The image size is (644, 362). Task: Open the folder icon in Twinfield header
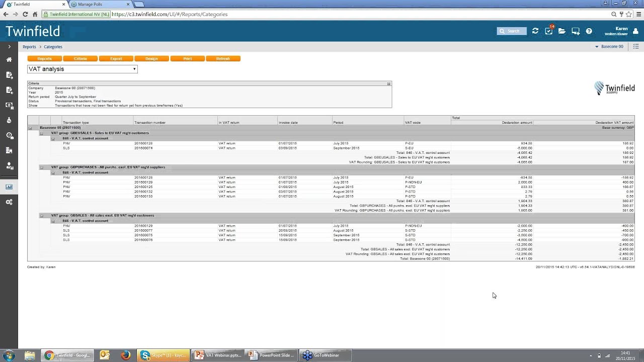point(562,31)
